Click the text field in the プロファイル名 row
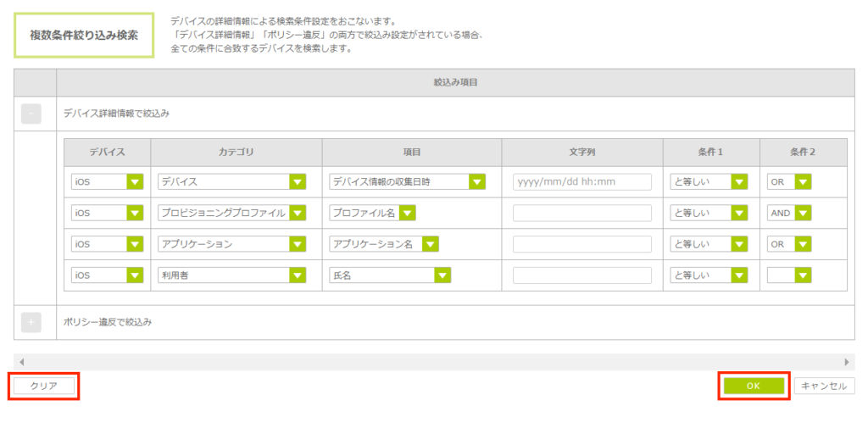868x439 pixels. click(x=581, y=213)
